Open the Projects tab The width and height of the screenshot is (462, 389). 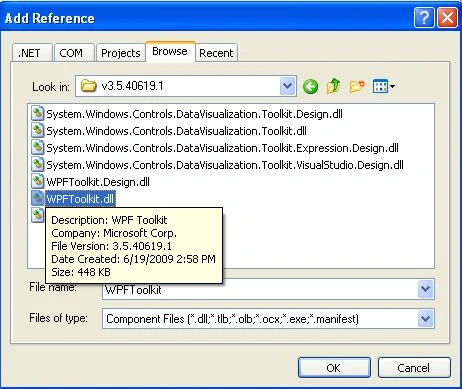pyautogui.click(x=121, y=53)
